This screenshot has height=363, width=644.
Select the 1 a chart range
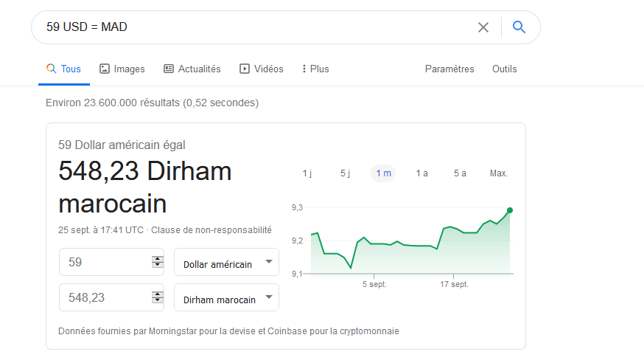421,173
